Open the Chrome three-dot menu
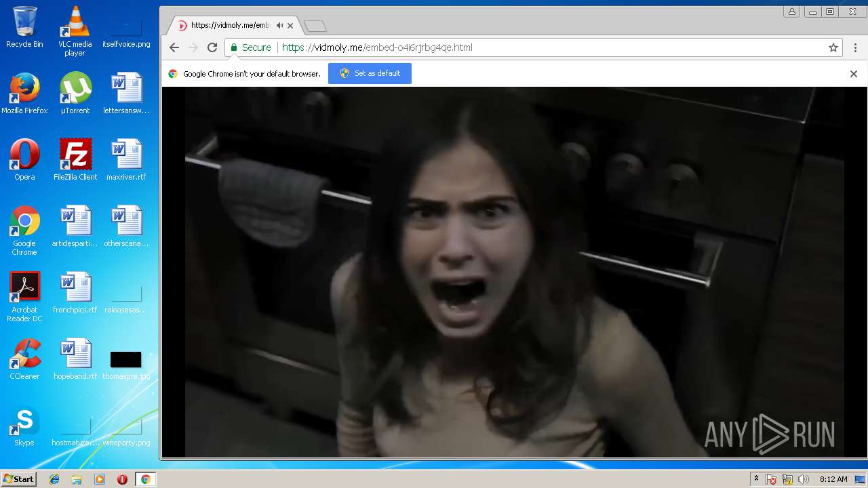 pos(855,47)
